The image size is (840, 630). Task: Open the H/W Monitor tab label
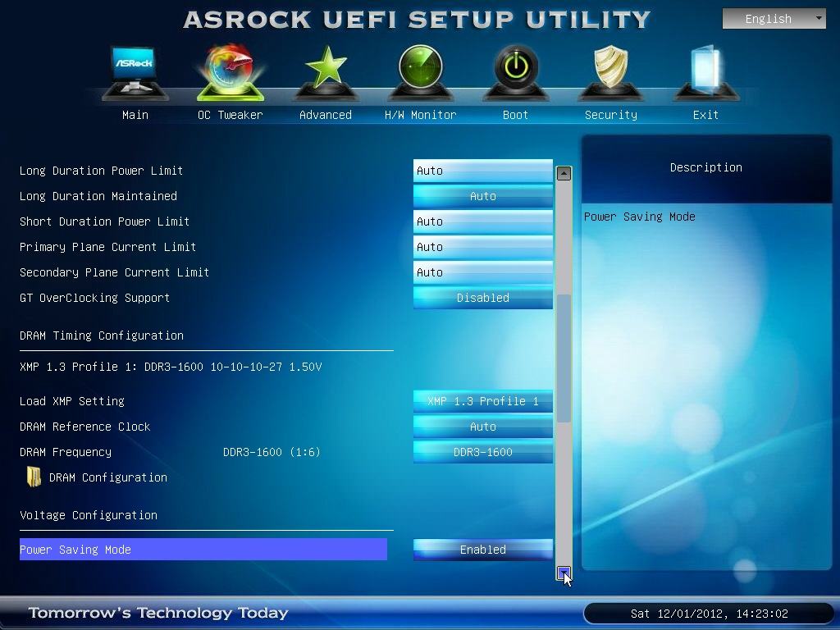coord(421,115)
